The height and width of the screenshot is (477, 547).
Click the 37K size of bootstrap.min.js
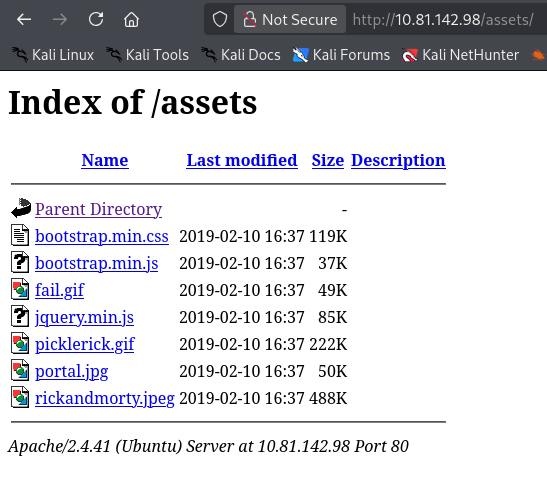click(x=332, y=263)
